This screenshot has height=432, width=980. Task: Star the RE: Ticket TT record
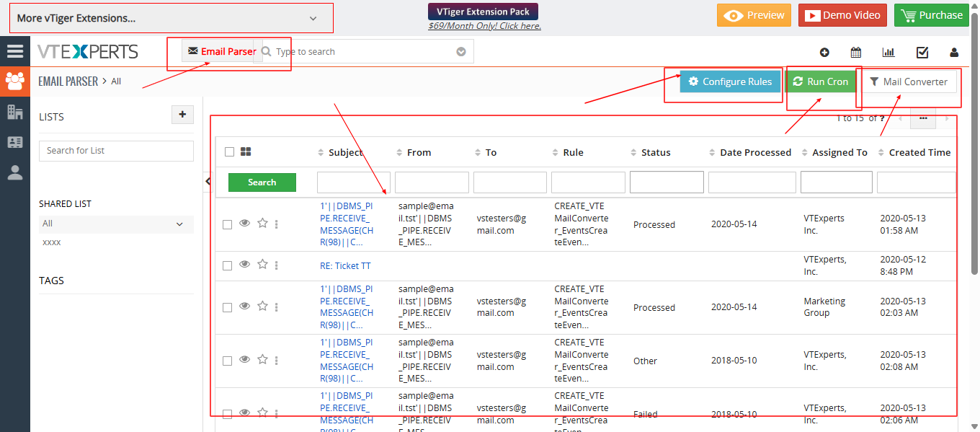tap(262, 265)
